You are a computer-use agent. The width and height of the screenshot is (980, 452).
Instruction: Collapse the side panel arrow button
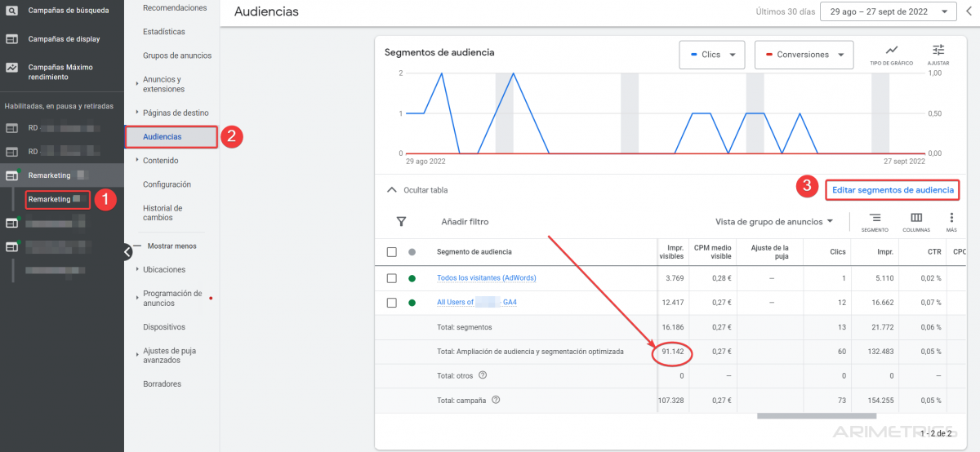click(127, 251)
